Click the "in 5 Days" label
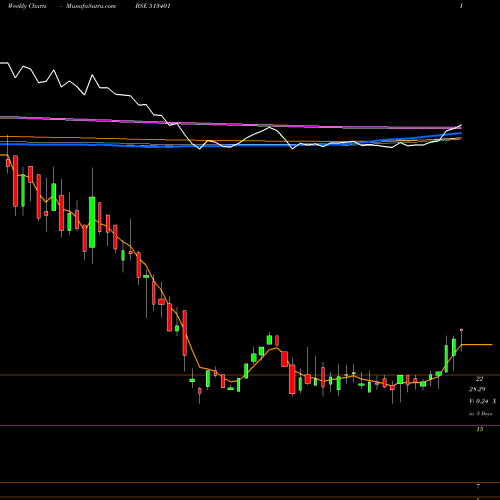Screen dimensions: 500x500 pyautogui.click(x=480, y=413)
